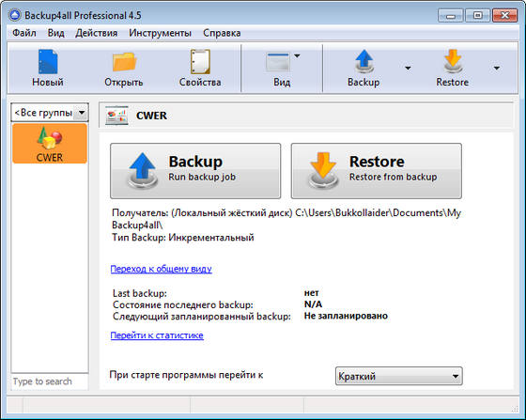Image resolution: width=526 pixels, height=420 pixels.
Task: Click the Вид (View) toolbar icon
Action: (278, 62)
